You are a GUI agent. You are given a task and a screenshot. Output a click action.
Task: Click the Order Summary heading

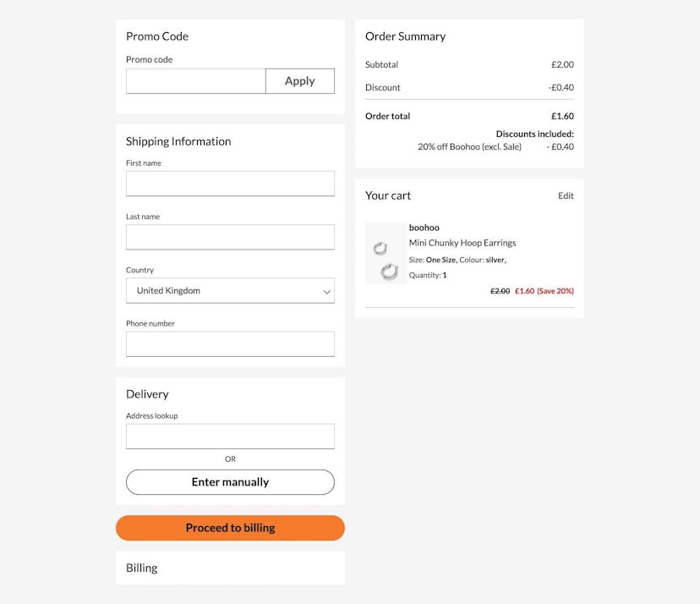[x=403, y=36]
